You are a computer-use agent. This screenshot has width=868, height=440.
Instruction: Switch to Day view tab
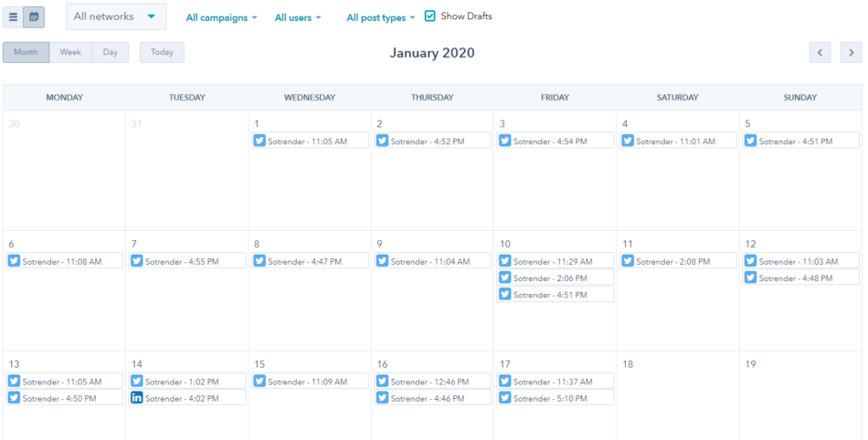click(111, 53)
